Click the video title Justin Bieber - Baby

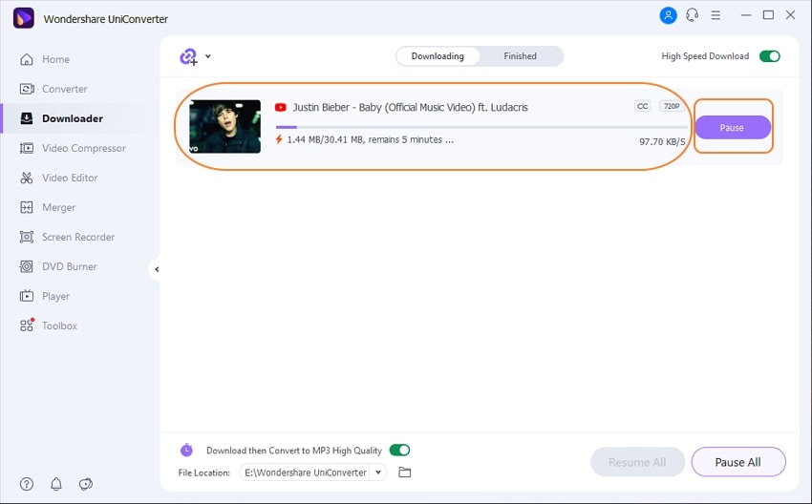(x=410, y=108)
